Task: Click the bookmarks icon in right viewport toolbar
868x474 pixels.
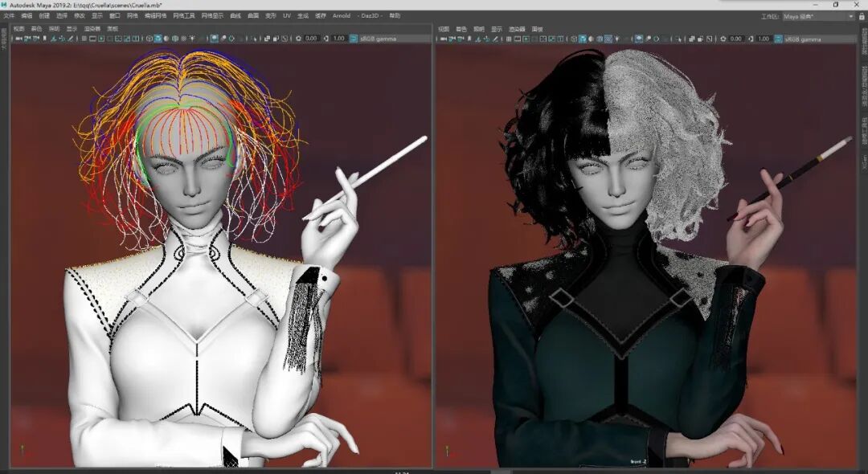Action: [x=469, y=39]
